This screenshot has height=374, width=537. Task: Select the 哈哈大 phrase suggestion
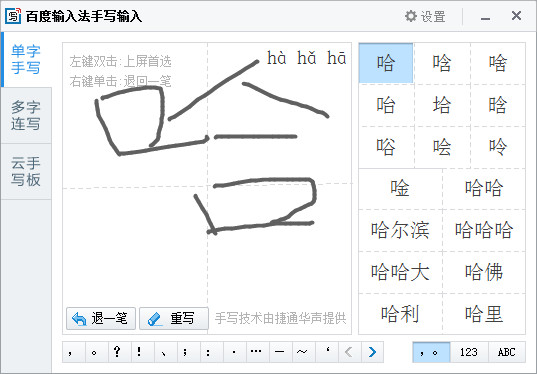400,272
